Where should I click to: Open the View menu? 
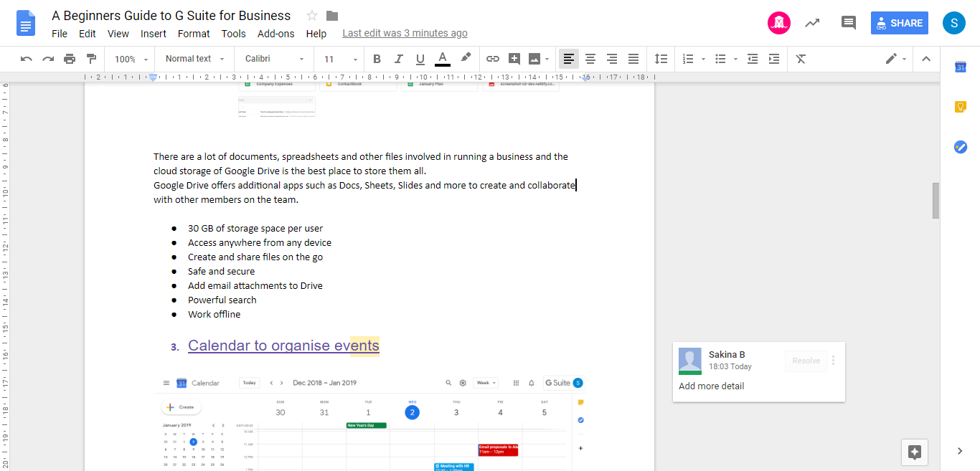pyautogui.click(x=118, y=34)
